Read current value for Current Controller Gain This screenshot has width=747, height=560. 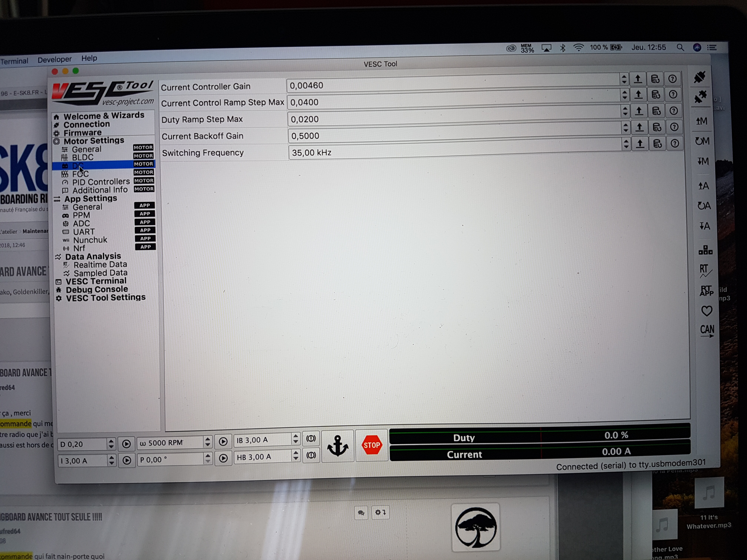[638, 79]
